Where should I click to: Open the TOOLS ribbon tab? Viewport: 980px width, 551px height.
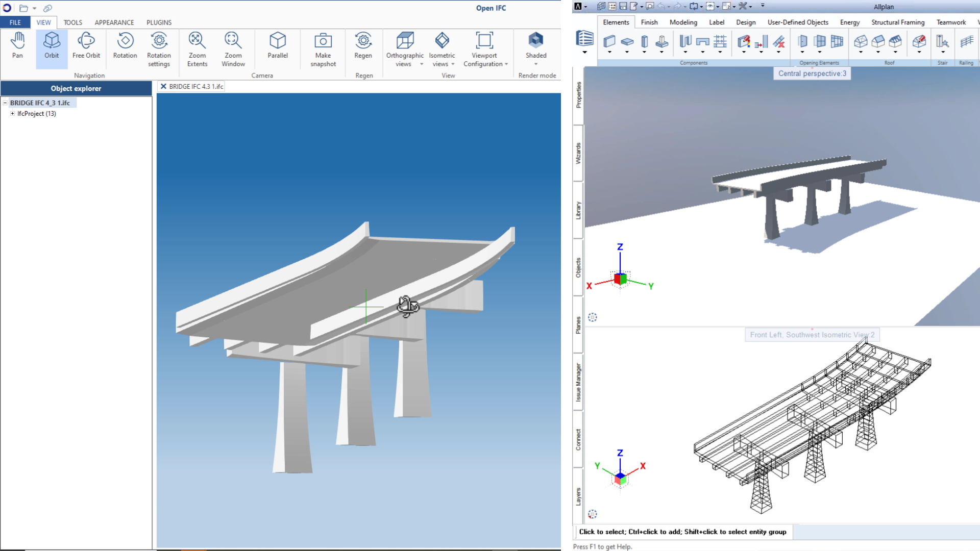[72, 22]
